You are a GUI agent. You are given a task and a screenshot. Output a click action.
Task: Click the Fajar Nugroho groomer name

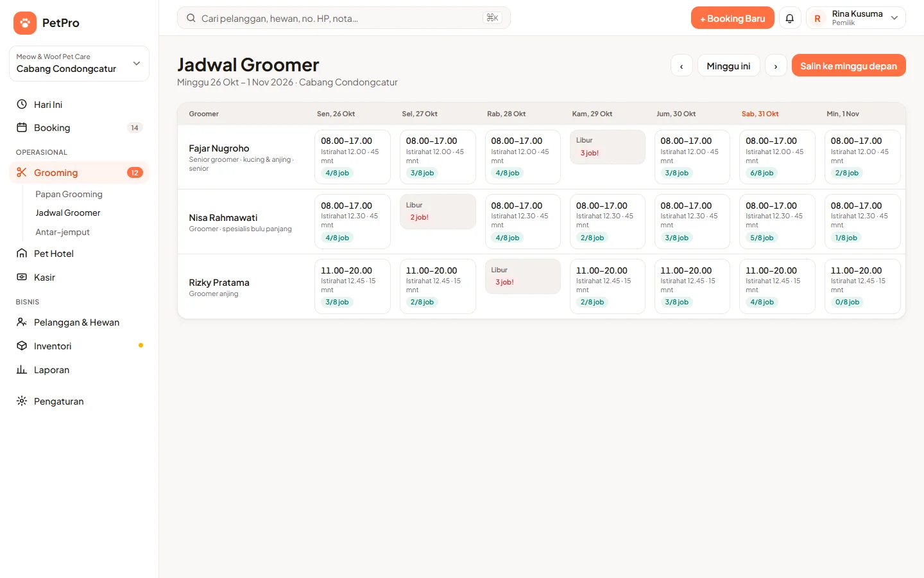coord(219,148)
